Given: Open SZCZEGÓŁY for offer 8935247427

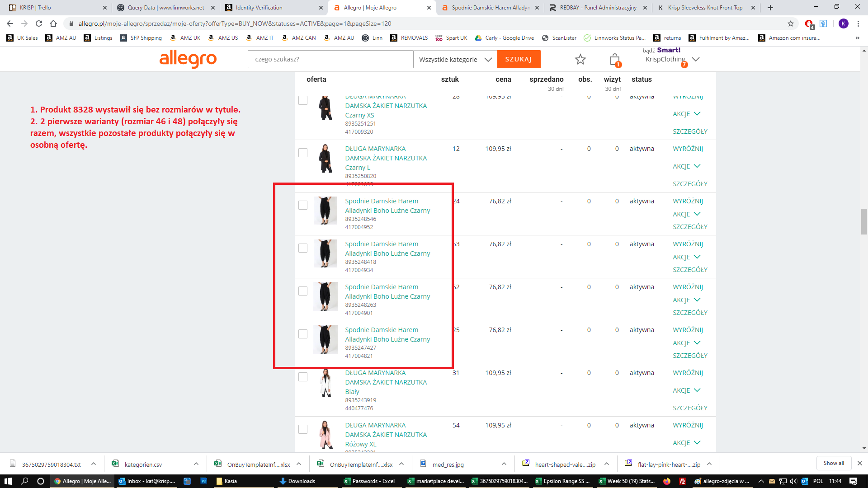Looking at the screenshot, I should point(690,356).
